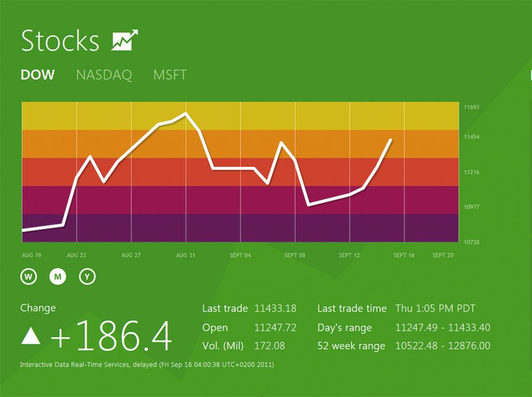Click Day's range value 11247.49 - 11433.40

(443, 327)
